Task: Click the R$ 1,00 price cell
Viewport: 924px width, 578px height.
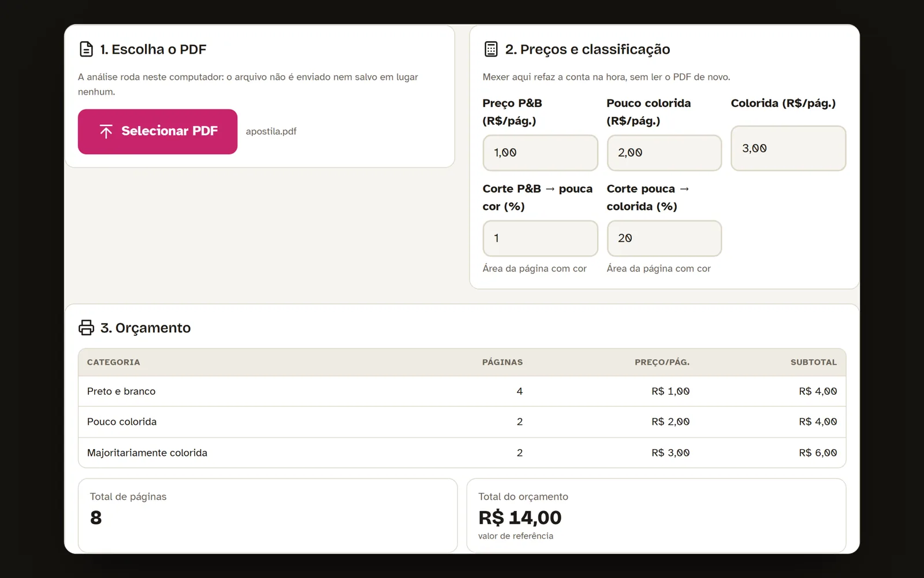Action: point(670,391)
